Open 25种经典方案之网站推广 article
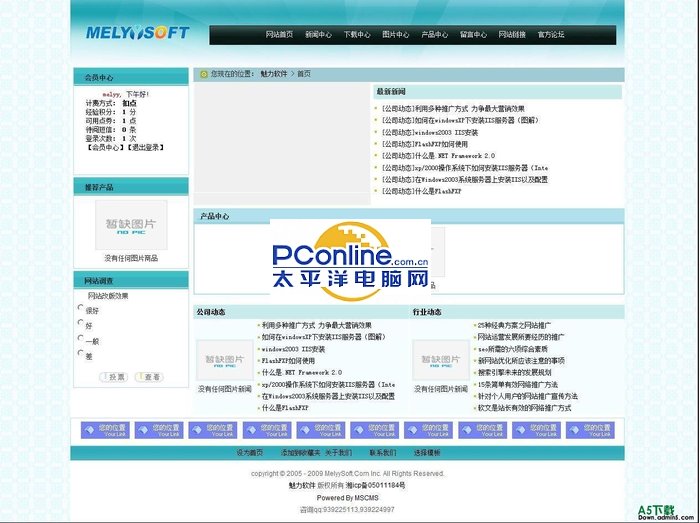This screenshot has width=700, height=523. [514, 326]
